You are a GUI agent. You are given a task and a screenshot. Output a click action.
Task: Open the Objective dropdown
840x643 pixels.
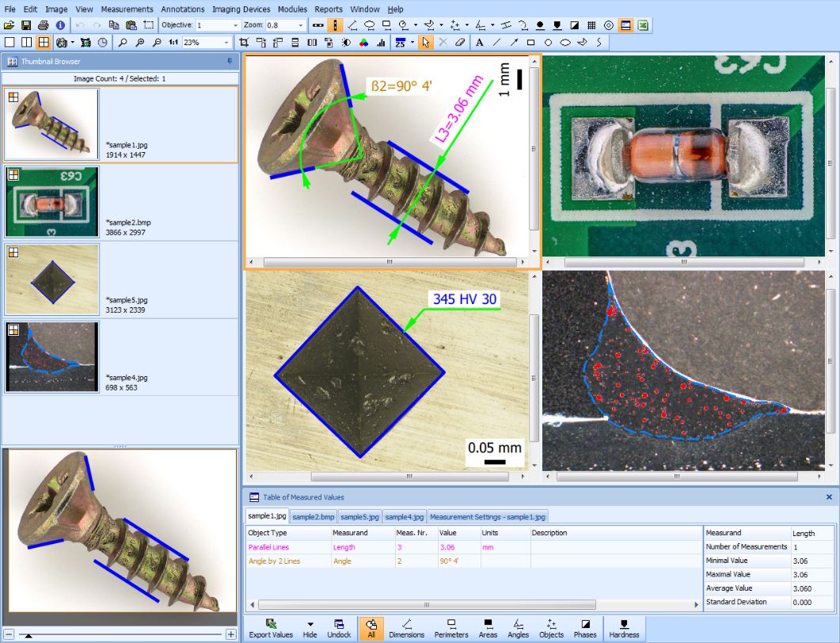tap(235, 25)
